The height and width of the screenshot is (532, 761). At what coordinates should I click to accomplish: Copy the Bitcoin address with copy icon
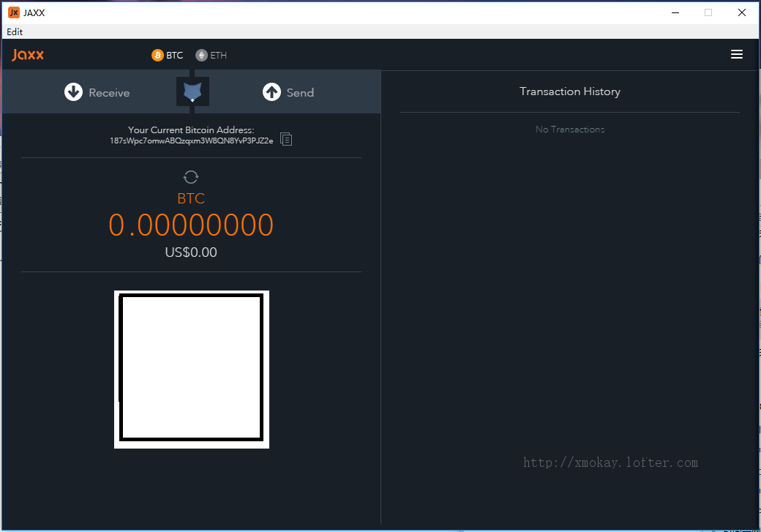(x=286, y=139)
